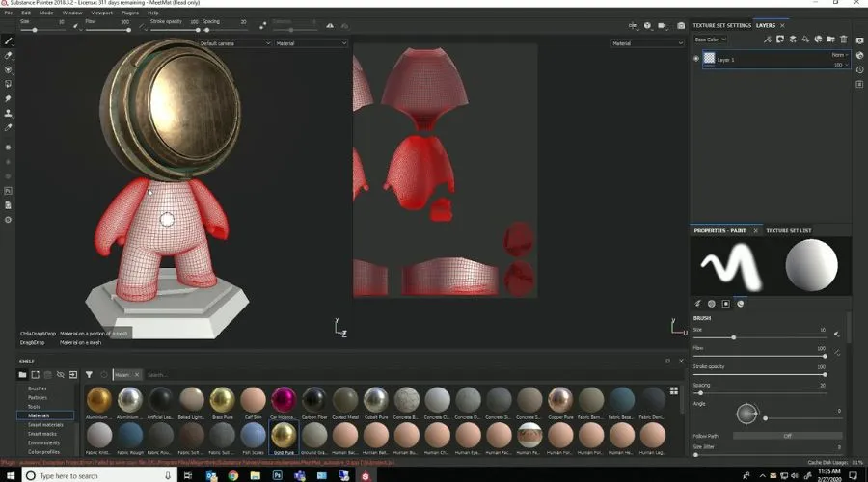
Task: Open Shader settings in right dock
Action: (859, 55)
